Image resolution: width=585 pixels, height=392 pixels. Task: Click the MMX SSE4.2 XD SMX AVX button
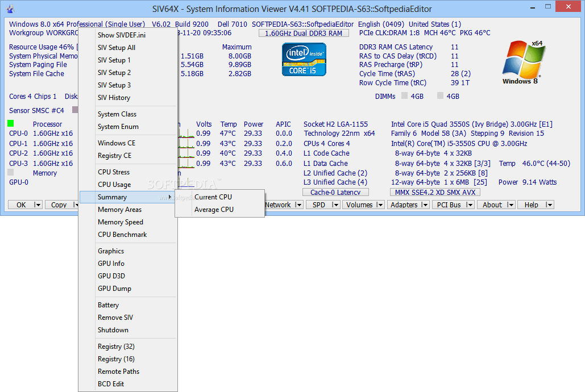(435, 192)
